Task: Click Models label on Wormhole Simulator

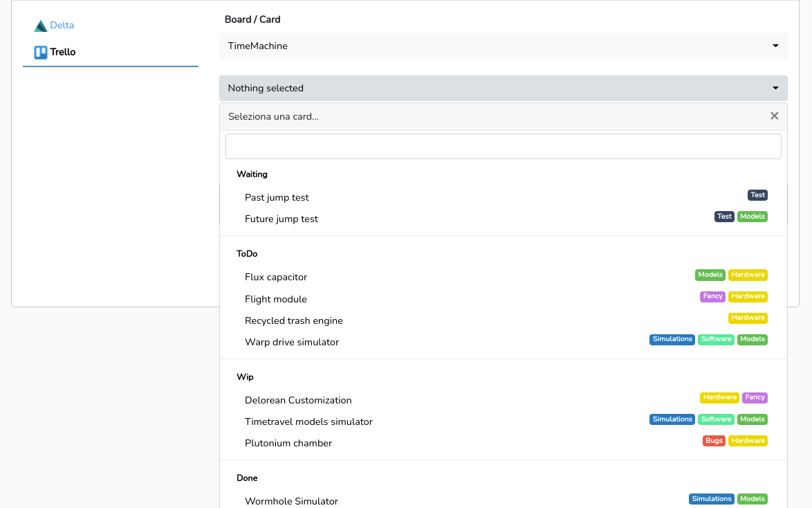Action: [753, 499]
